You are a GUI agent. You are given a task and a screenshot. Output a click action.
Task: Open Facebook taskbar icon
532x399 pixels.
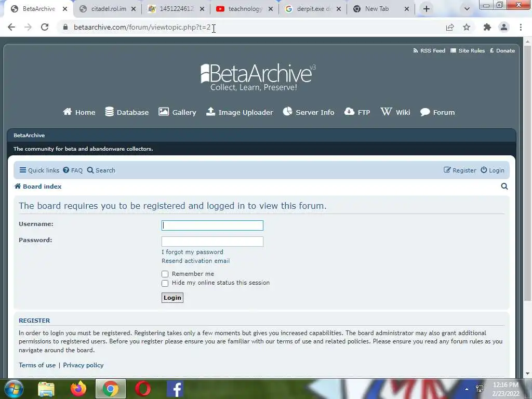pos(175,389)
